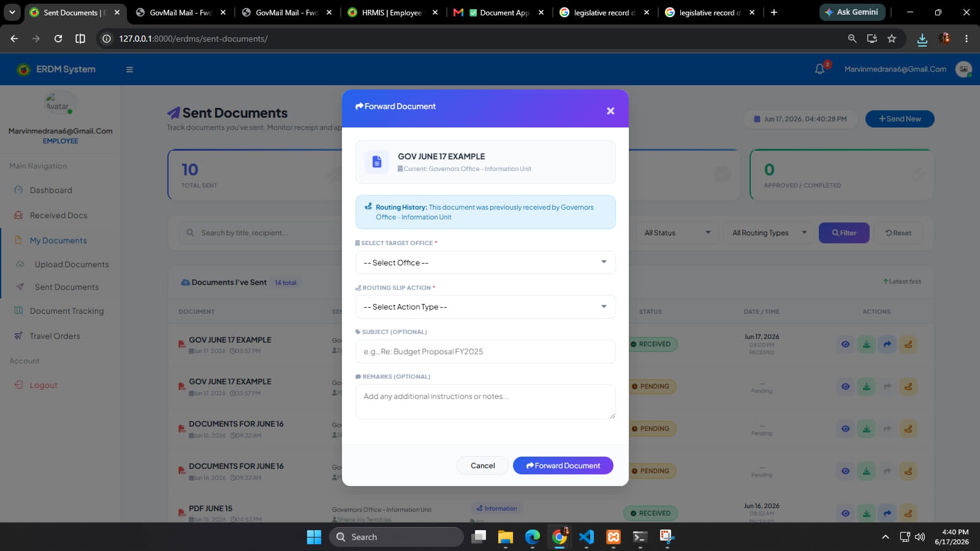Download the pending GOV JUNE 17 EXAMPLE document
Screen dimensions: 980x551
tap(866, 387)
